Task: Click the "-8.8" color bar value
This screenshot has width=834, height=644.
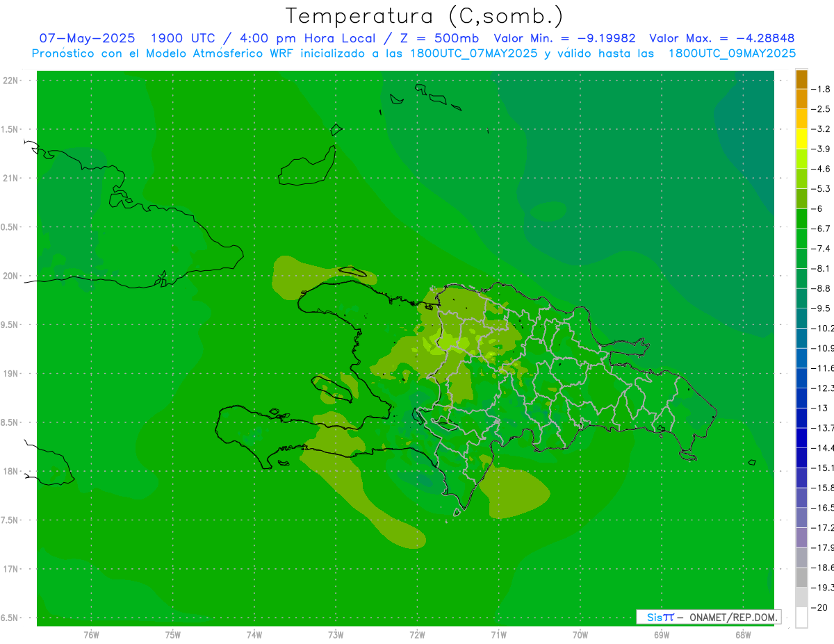Action: 821,288
